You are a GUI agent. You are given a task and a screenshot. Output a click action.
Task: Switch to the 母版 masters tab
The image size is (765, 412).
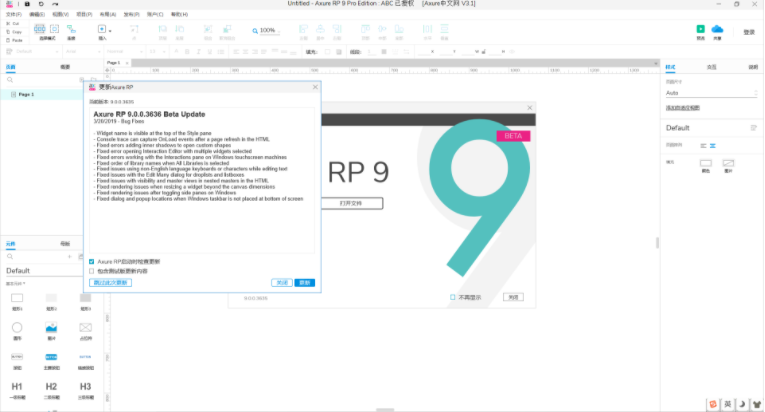(65, 244)
